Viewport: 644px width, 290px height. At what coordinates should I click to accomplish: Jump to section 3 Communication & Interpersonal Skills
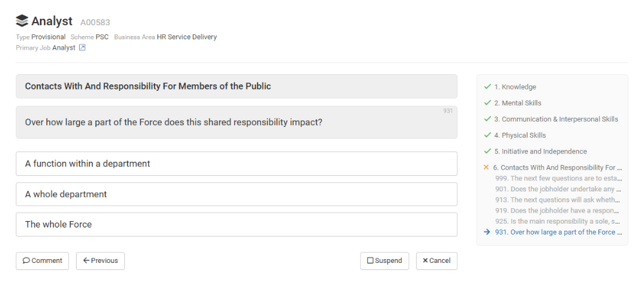click(556, 119)
